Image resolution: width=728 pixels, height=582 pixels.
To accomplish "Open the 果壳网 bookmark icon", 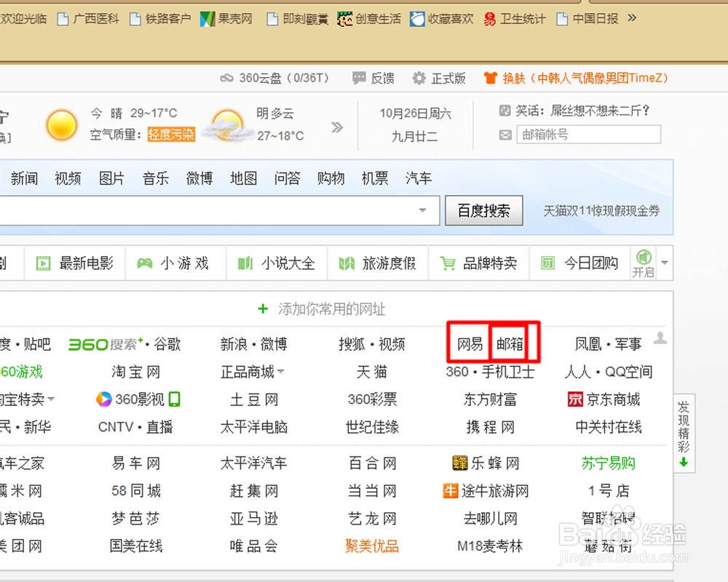I will (207, 19).
